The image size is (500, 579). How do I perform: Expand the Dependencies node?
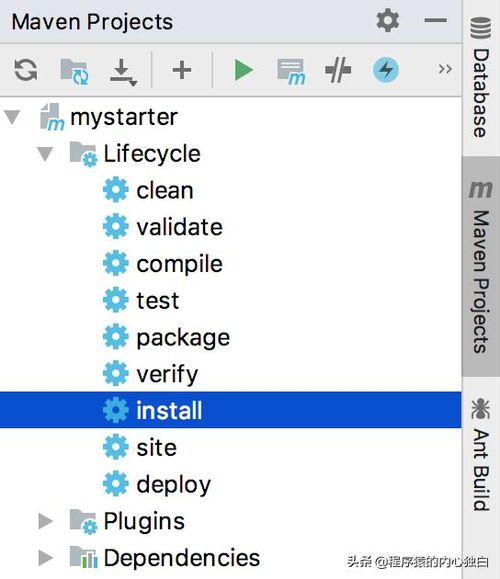pos(46,558)
